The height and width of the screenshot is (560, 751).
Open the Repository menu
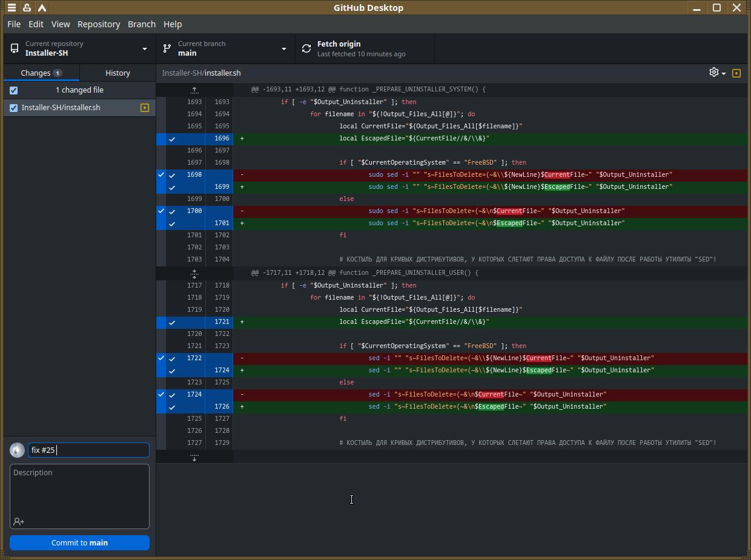pos(99,24)
